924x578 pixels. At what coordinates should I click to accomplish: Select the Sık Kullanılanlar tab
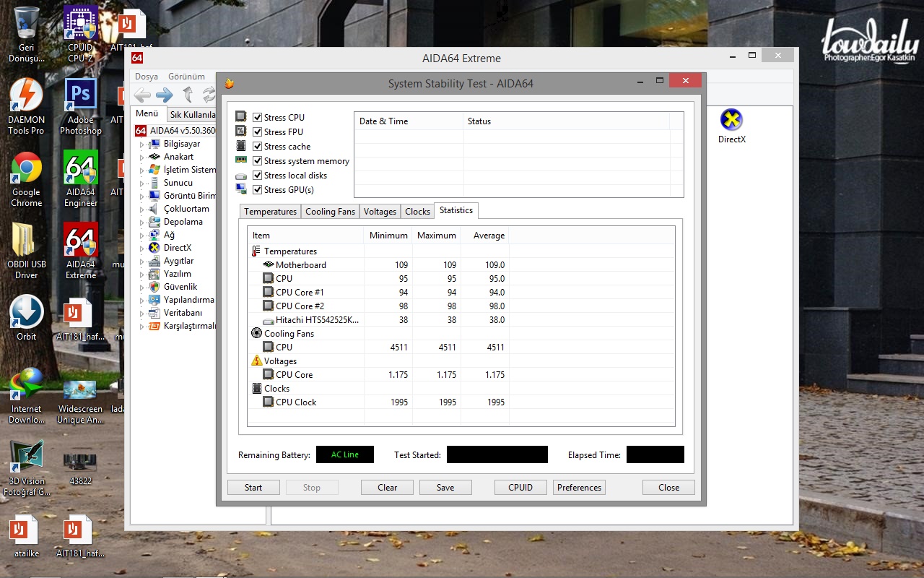[x=192, y=115]
